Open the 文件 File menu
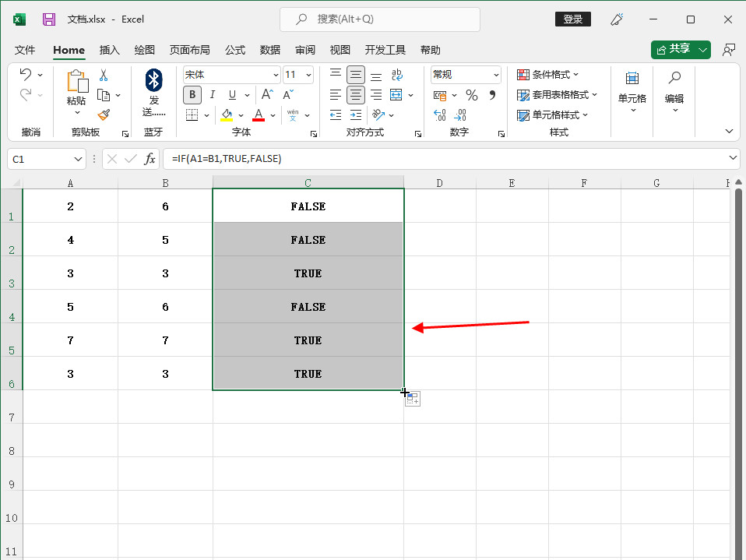Viewport: 746px width, 560px height. pos(25,50)
